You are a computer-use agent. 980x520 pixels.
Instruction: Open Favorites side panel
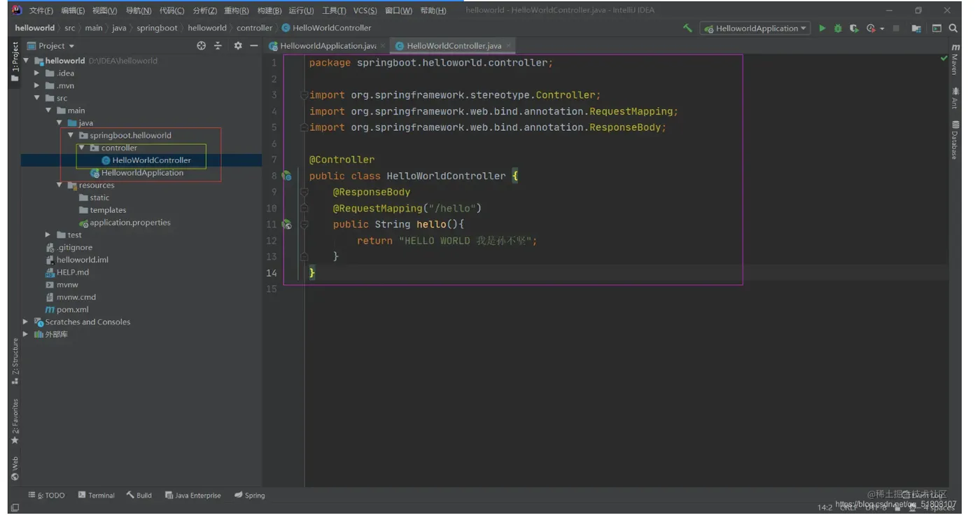pyautogui.click(x=15, y=421)
